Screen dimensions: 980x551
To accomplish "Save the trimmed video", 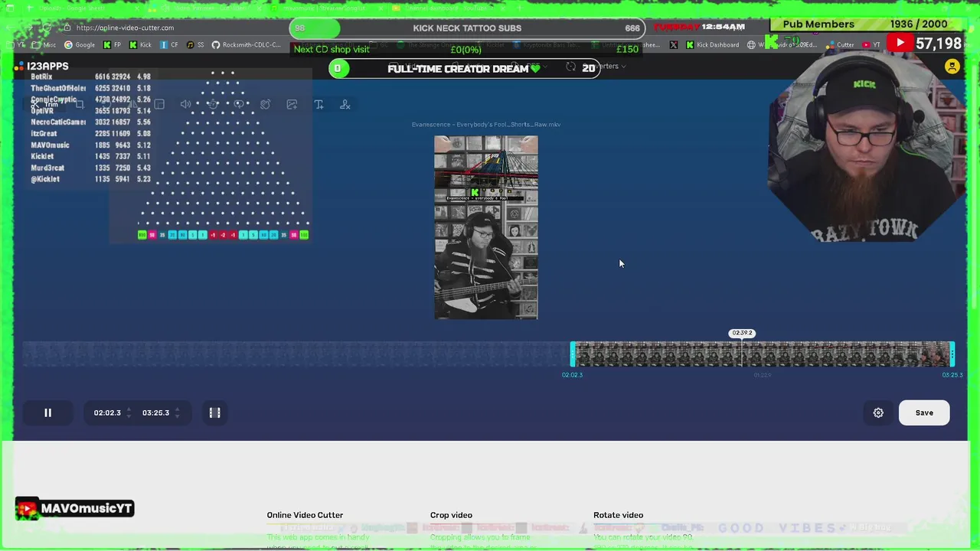I will tap(924, 412).
